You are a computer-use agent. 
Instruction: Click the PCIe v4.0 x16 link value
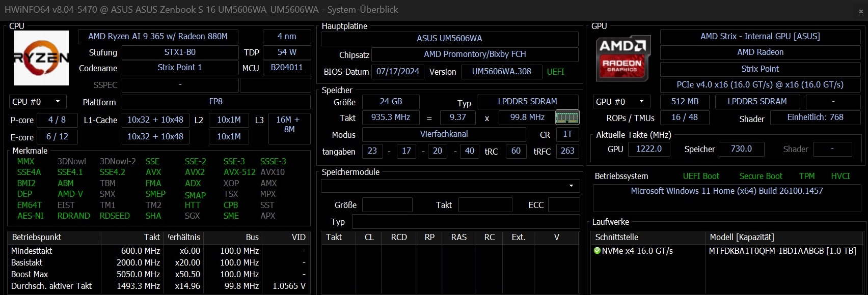[x=761, y=85]
